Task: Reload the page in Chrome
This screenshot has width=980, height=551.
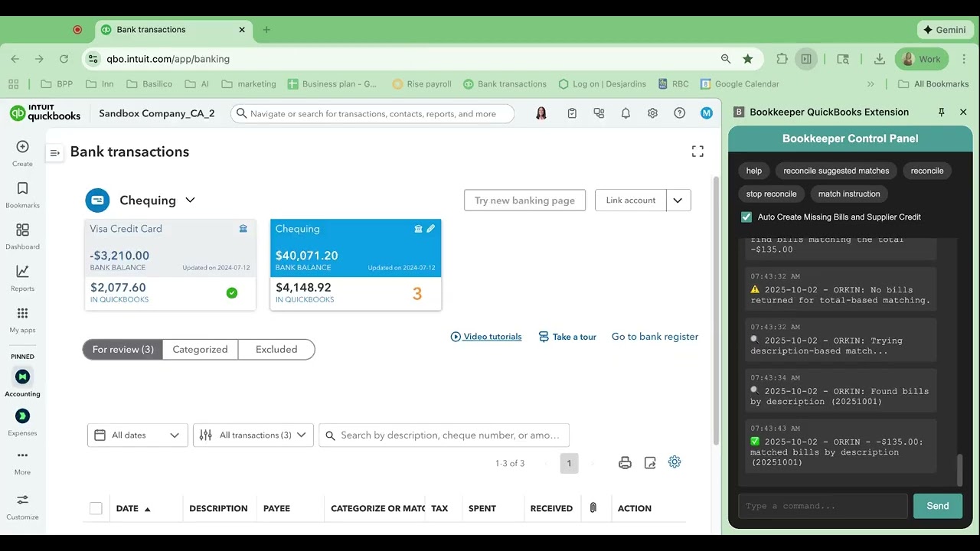Action: 64,59
